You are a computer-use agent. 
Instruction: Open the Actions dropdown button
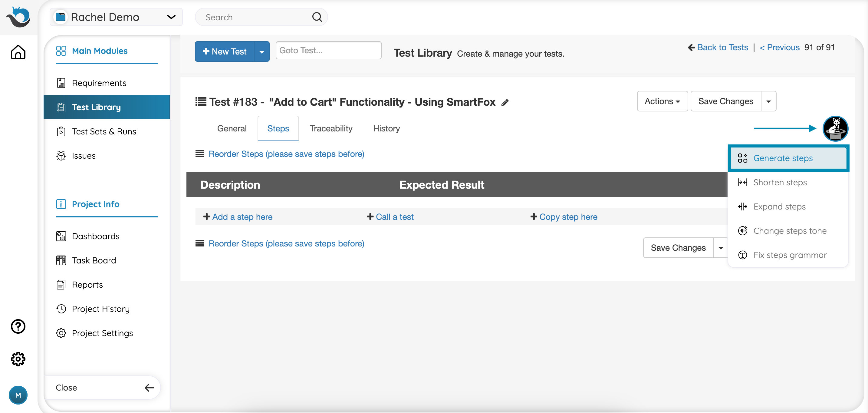[662, 101]
